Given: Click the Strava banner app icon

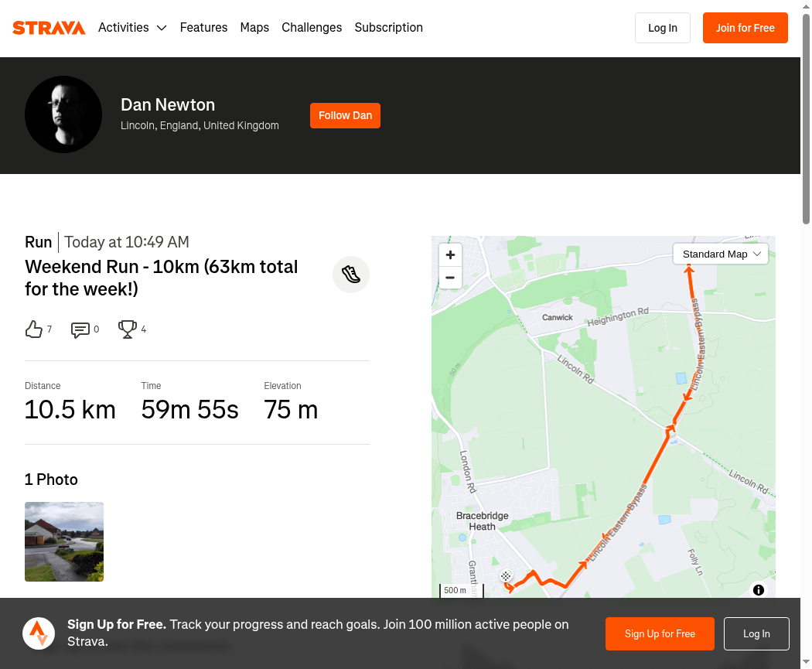Looking at the screenshot, I should [39, 633].
